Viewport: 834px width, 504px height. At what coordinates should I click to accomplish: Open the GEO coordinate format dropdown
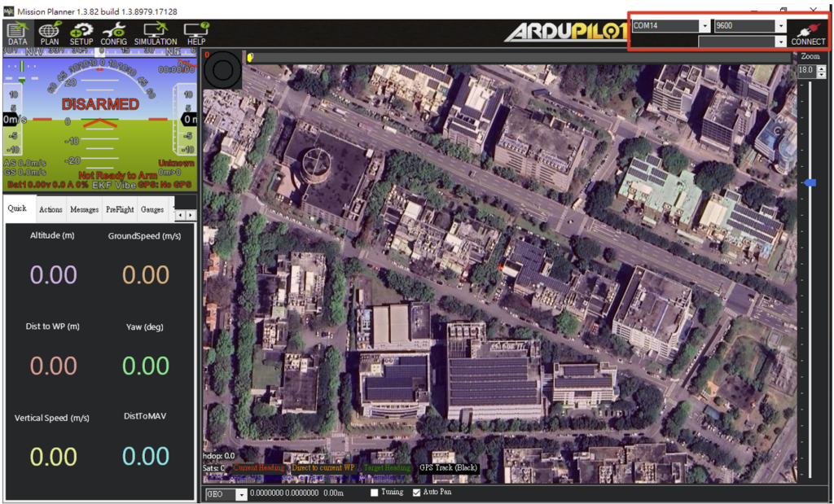[241, 493]
